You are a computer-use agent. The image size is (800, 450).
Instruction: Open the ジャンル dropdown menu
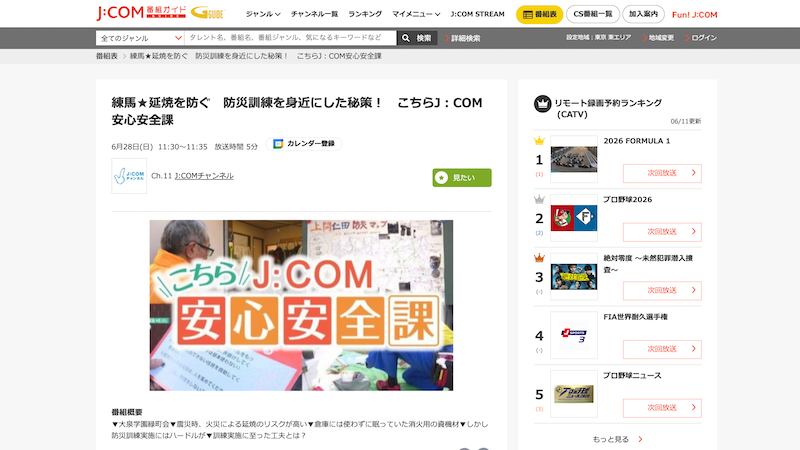coord(263,14)
